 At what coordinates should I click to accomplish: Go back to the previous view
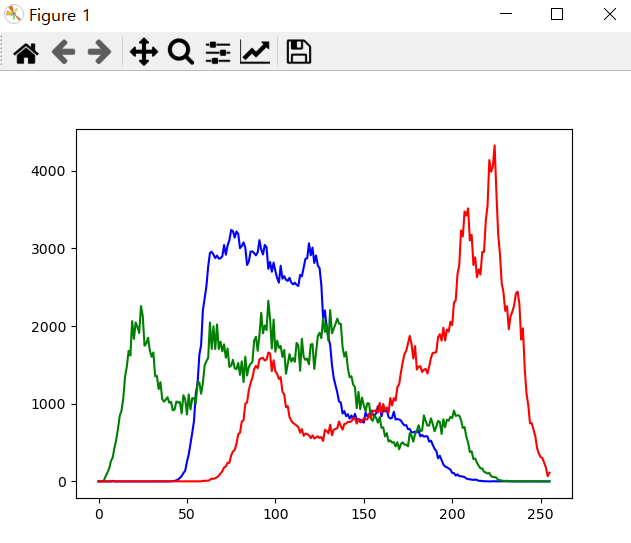pyautogui.click(x=64, y=52)
